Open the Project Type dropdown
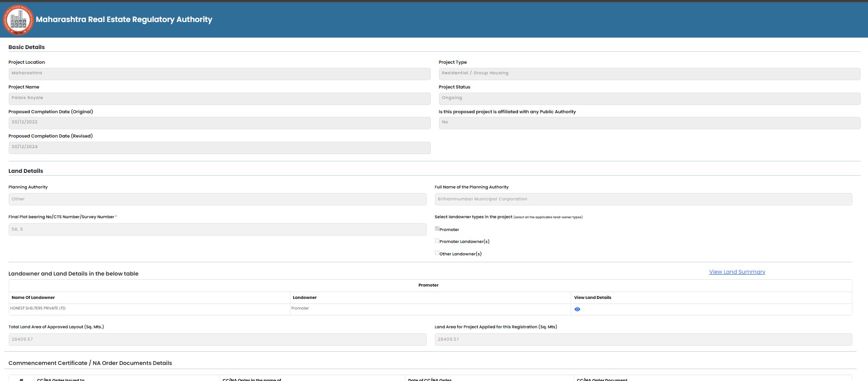868x381 pixels. tap(649, 74)
